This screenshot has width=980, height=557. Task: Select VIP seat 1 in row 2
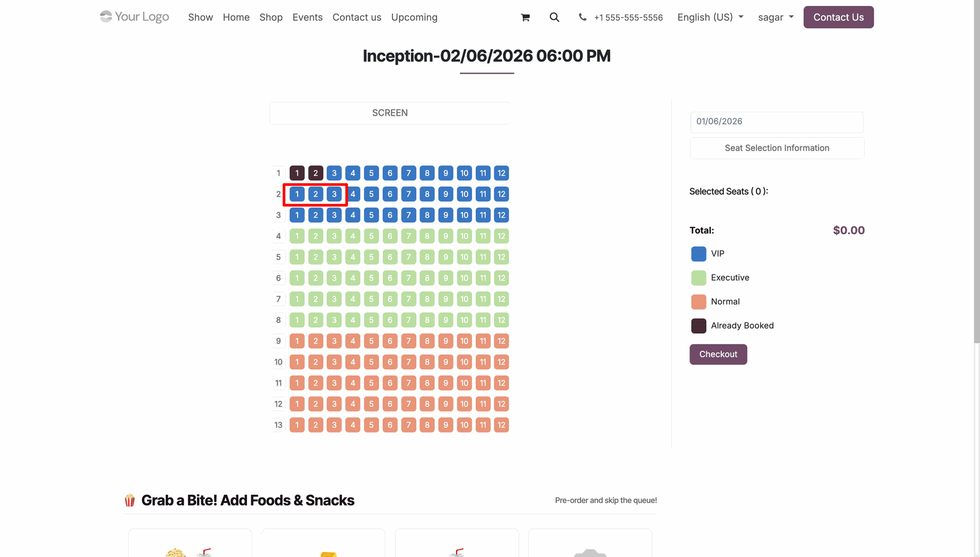click(297, 194)
